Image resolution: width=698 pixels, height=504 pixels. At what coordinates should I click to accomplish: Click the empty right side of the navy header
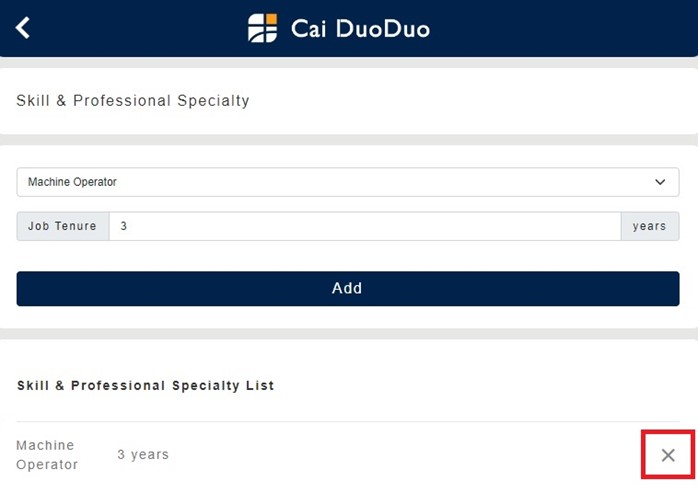pos(580,28)
